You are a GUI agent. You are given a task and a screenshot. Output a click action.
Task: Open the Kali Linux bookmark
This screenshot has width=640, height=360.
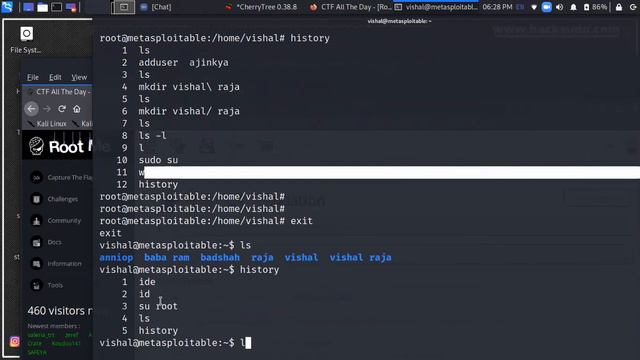point(47,124)
